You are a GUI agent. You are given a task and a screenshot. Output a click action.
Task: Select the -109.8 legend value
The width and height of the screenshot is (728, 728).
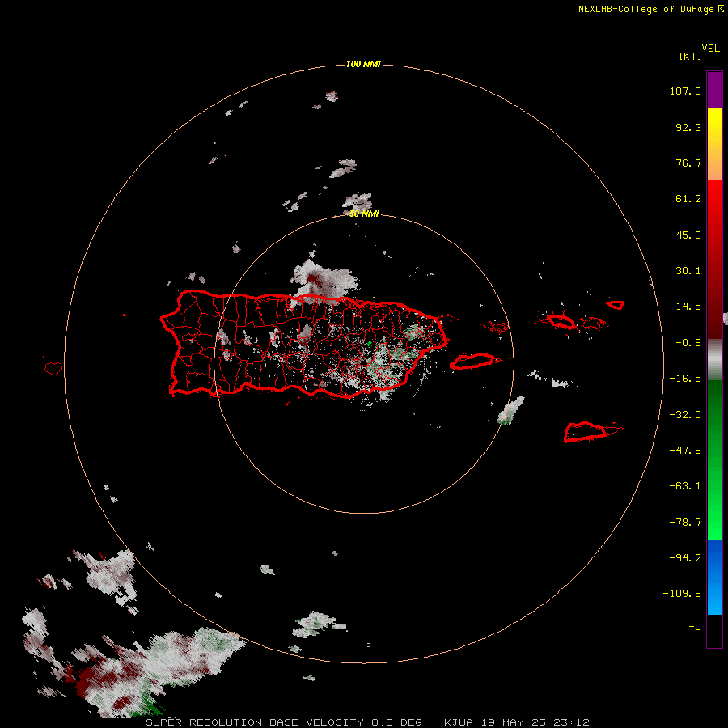pyautogui.click(x=682, y=594)
